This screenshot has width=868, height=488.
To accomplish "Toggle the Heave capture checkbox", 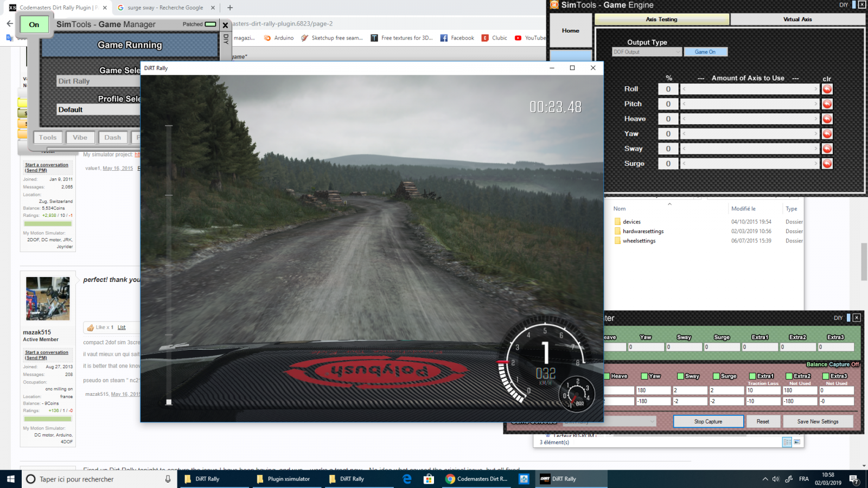I will point(607,376).
